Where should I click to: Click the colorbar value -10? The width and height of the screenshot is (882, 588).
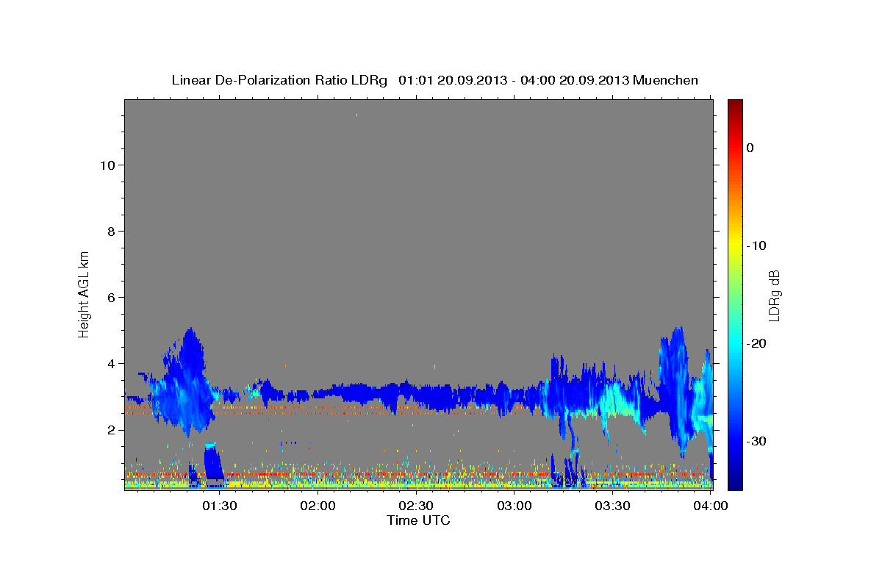757,245
